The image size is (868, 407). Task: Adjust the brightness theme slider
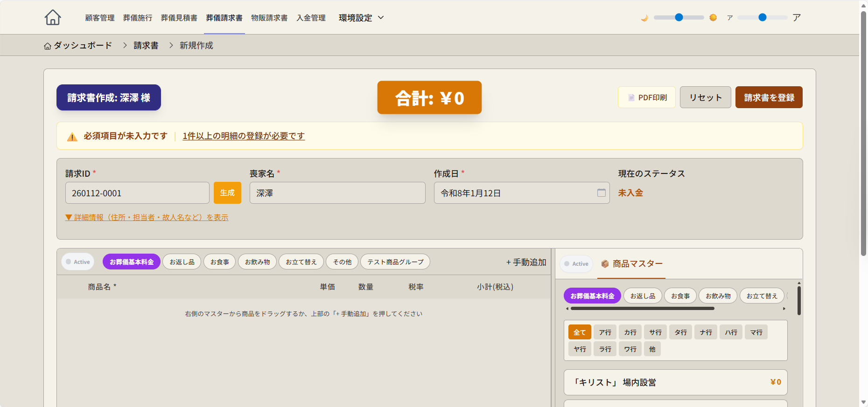pyautogui.click(x=679, y=18)
